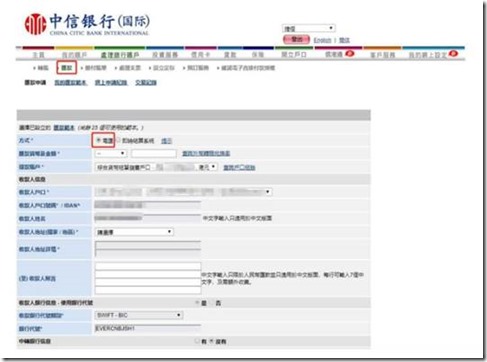The height and width of the screenshot is (362, 487).
Task: Select the 繳付賬單 submenu item
Action: (96, 68)
